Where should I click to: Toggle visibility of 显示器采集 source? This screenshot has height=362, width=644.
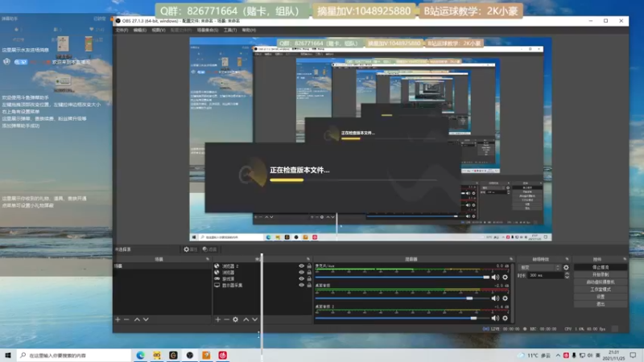(301, 285)
